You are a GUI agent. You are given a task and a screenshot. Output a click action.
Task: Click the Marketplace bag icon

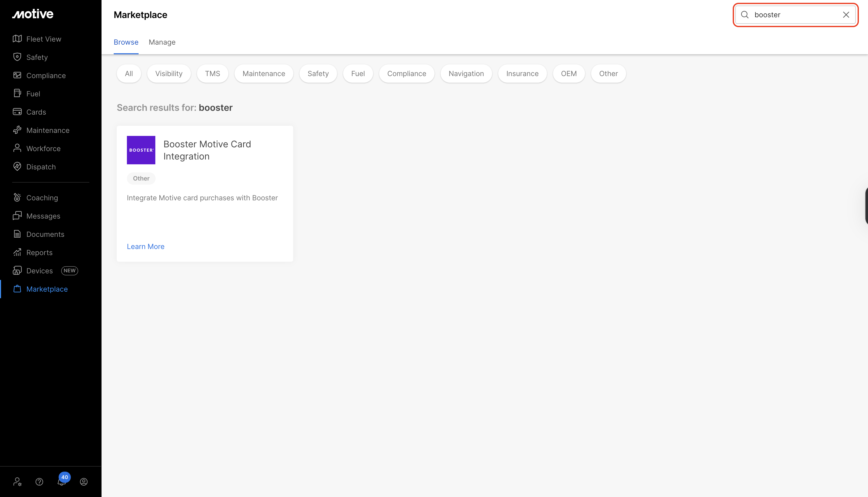(x=17, y=289)
